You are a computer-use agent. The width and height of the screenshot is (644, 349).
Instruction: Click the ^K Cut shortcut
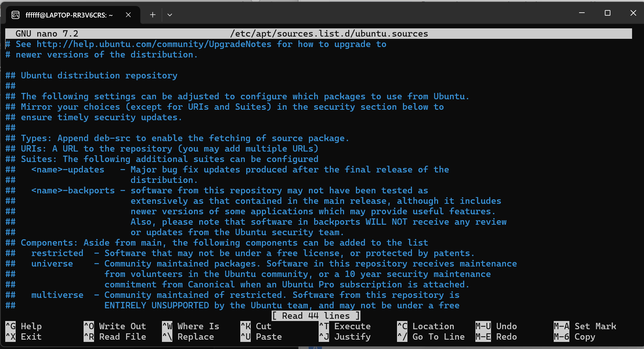(x=256, y=326)
